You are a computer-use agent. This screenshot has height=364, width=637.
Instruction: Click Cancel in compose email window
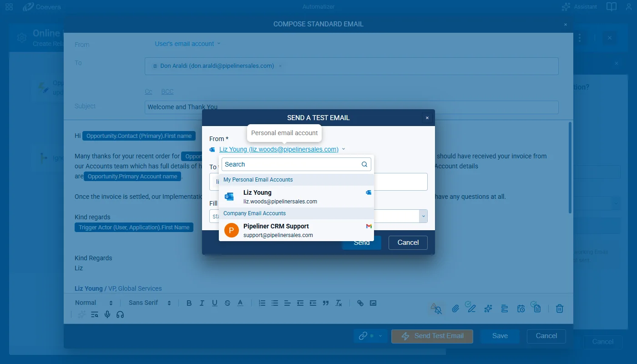546,336
